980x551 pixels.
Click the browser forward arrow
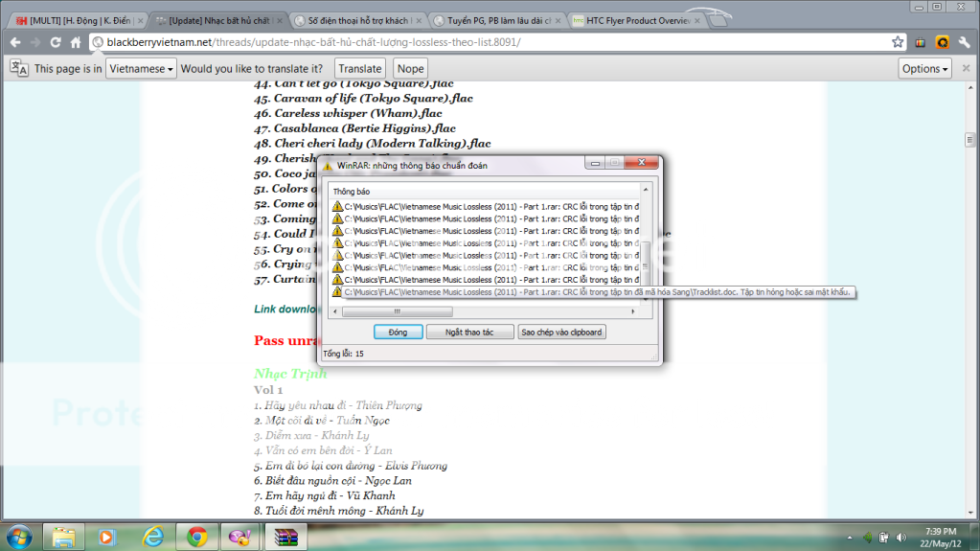tap(35, 42)
